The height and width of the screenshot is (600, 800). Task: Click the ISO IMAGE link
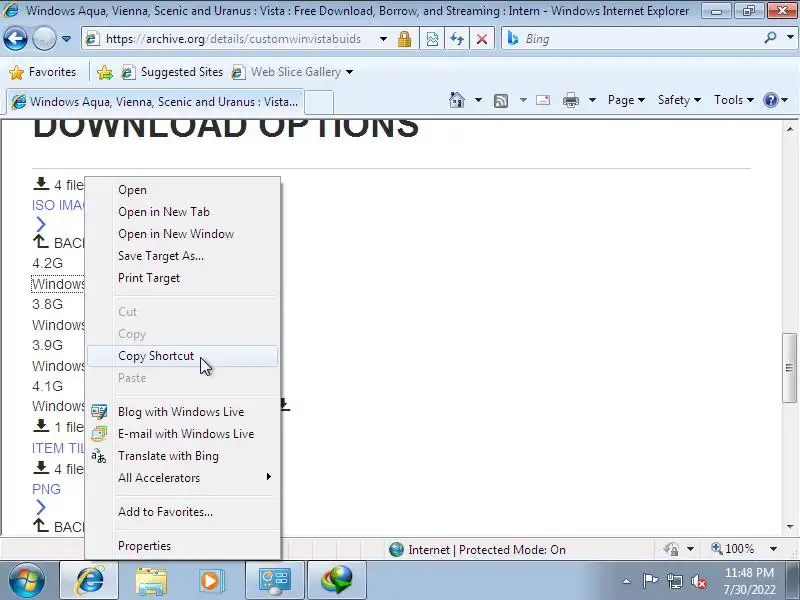click(x=58, y=205)
